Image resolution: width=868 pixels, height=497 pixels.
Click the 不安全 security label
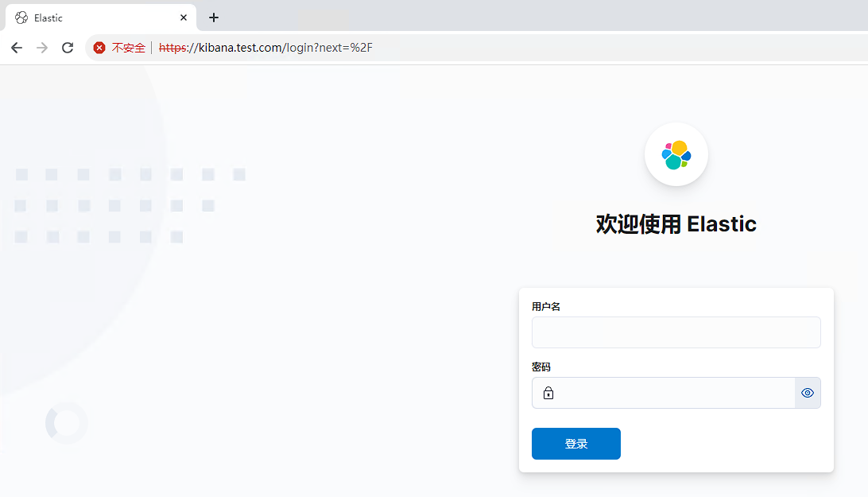click(x=129, y=48)
